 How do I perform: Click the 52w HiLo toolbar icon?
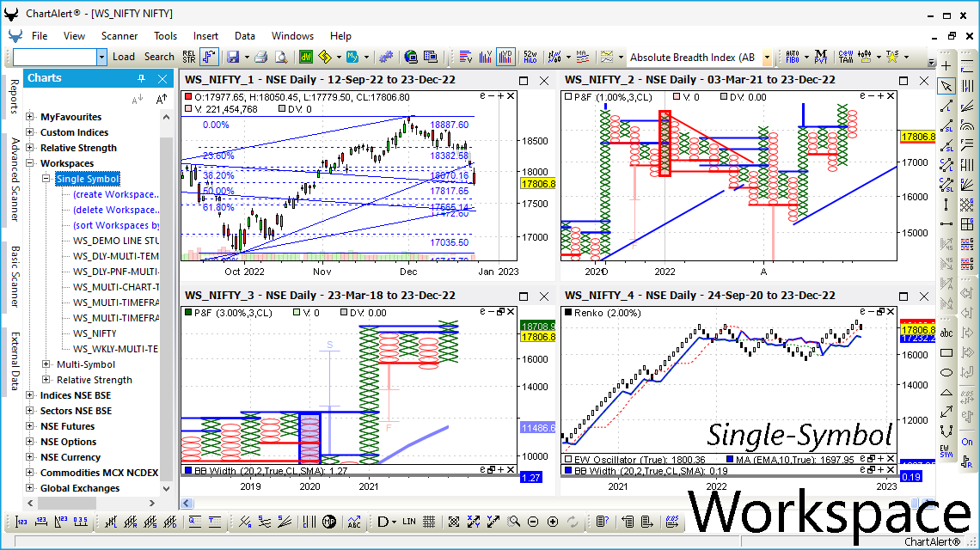(x=530, y=57)
